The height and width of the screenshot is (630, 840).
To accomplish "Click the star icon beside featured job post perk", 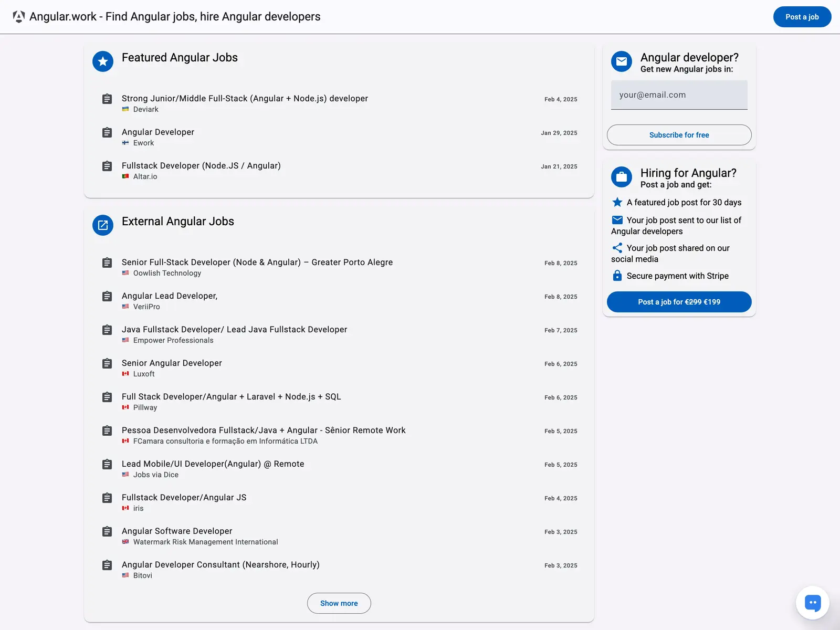I will [x=617, y=202].
